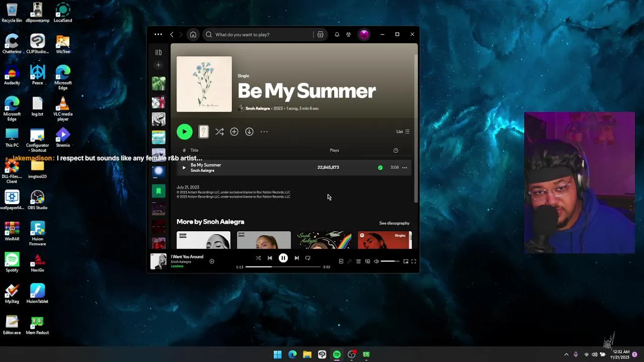Open Friend Activity panel
Viewport: 644px width, 362px height.
[x=348, y=35]
